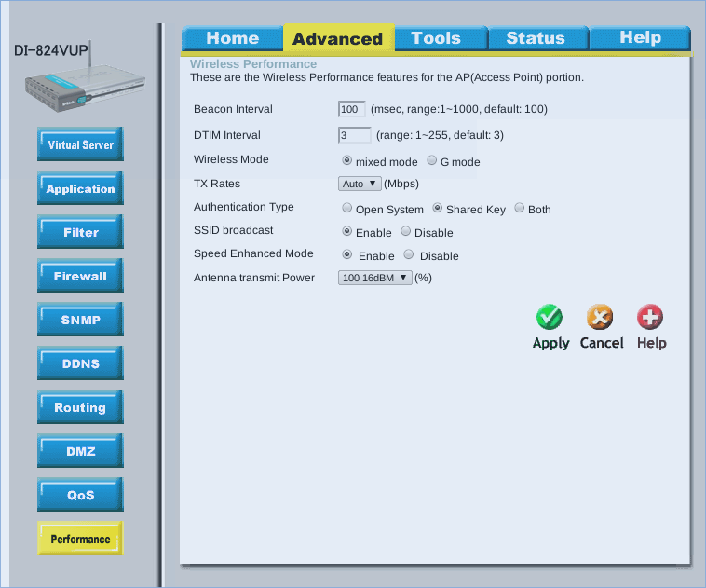Click the SSID broadcast label
706x588 pixels.
[233, 230]
